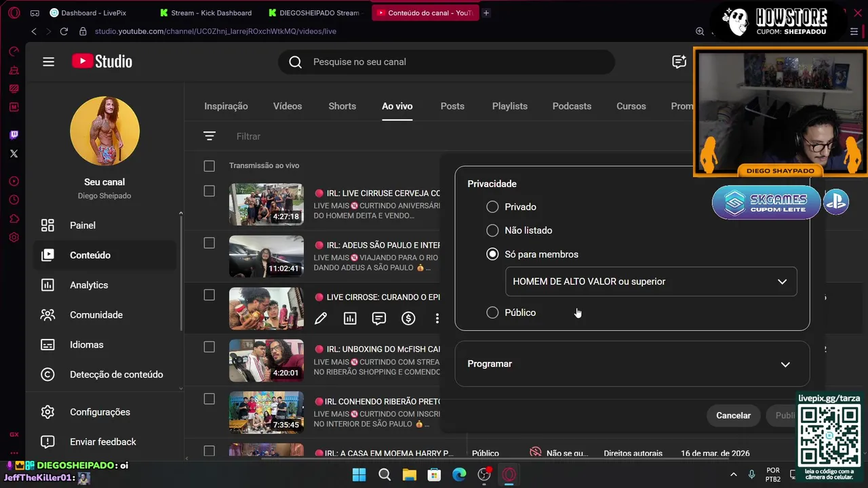The height and width of the screenshot is (488, 868).
Task: Open Microsoft Store from taskbar
Action: pos(434,474)
